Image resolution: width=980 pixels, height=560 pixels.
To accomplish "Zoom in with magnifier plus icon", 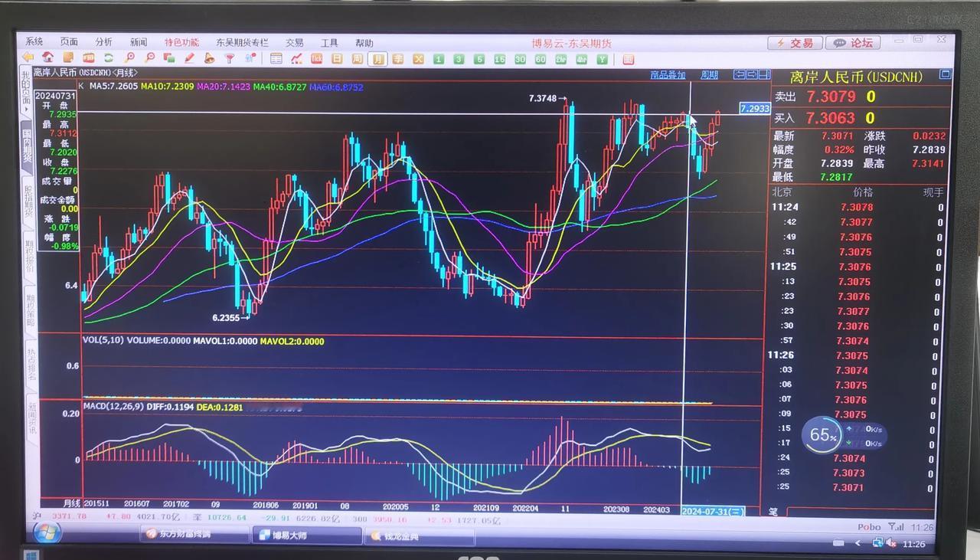I will tap(129, 57).
